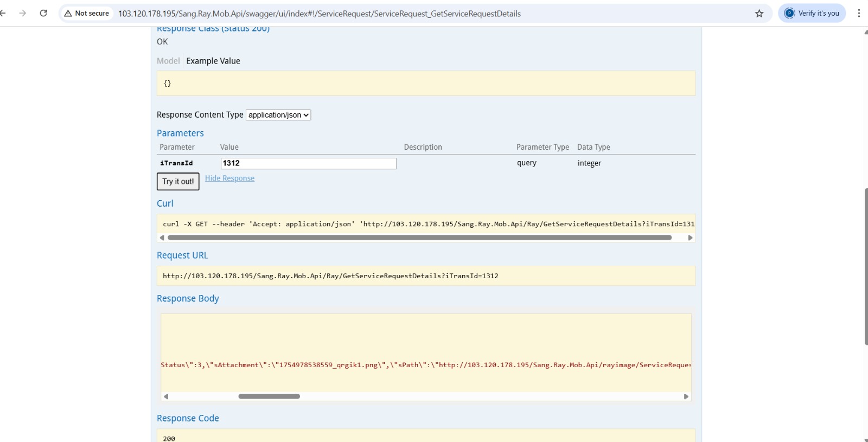Click the Hide Response link
The height and width of the screenshot is (442, 868).
229,178
